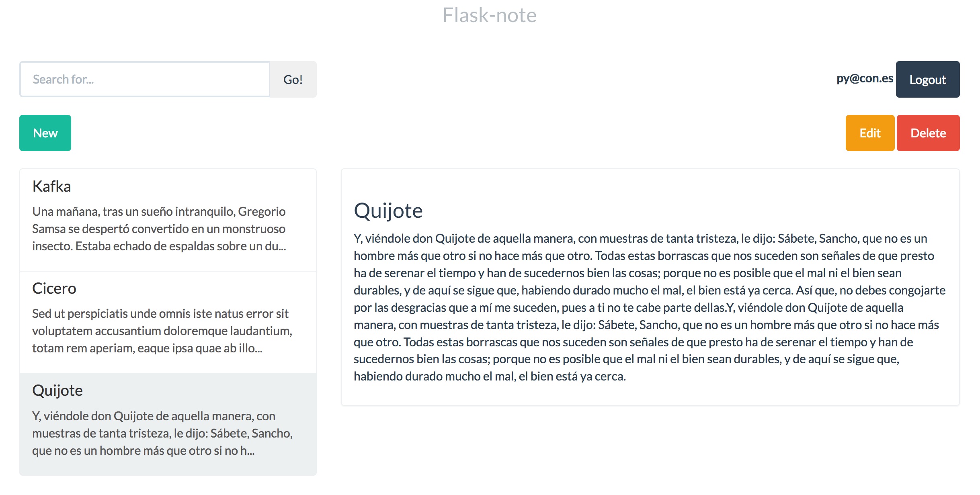Click the Edit button for Quijote
980x495 pixels.
[x=868, y=133]
